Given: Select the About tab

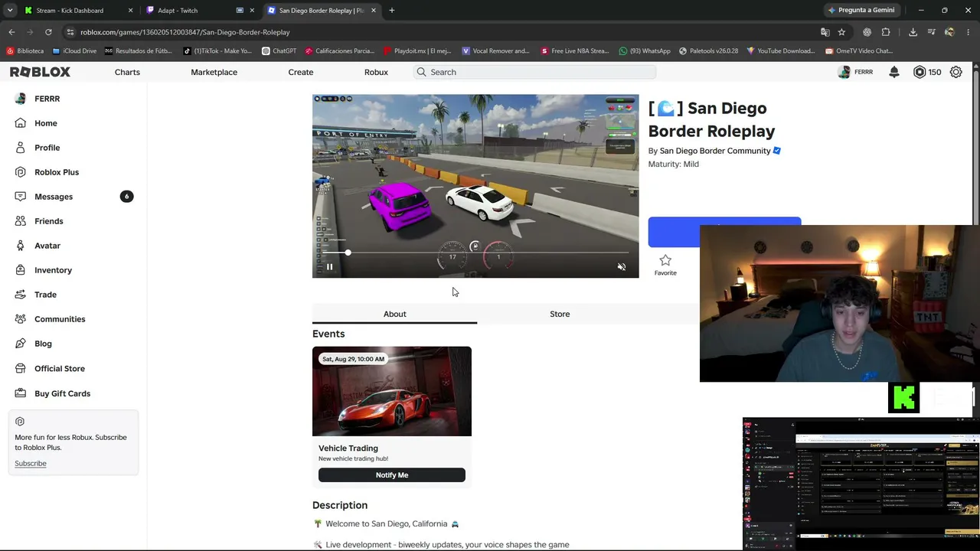Looking at the screenshot, I should 394,314.
